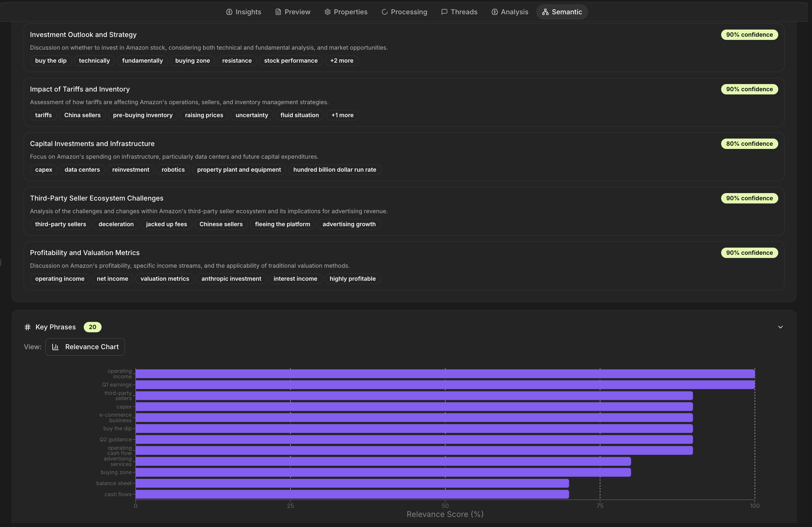Select the Semantic network icon
This screenshot has width=812, height=527.
545,12
